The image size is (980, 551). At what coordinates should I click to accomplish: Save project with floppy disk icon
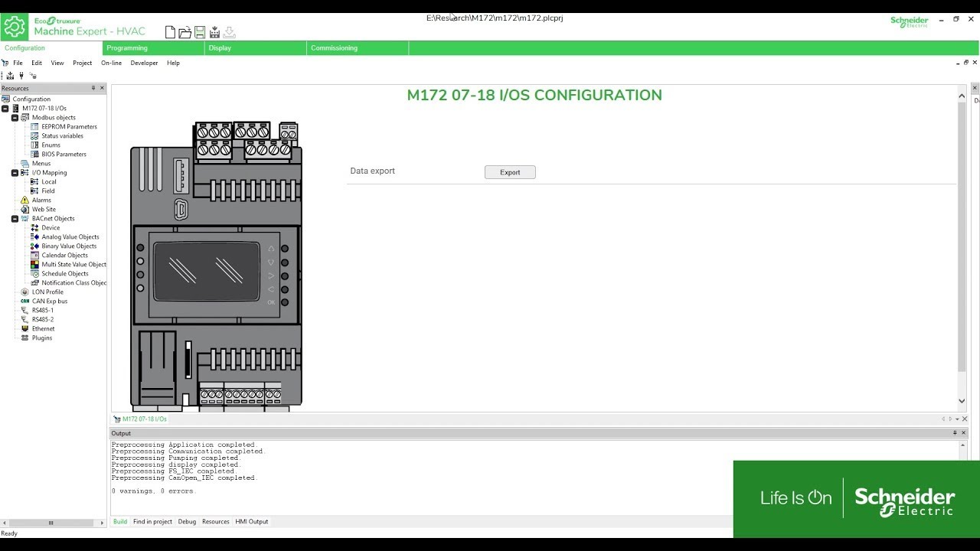coord(200,32)
